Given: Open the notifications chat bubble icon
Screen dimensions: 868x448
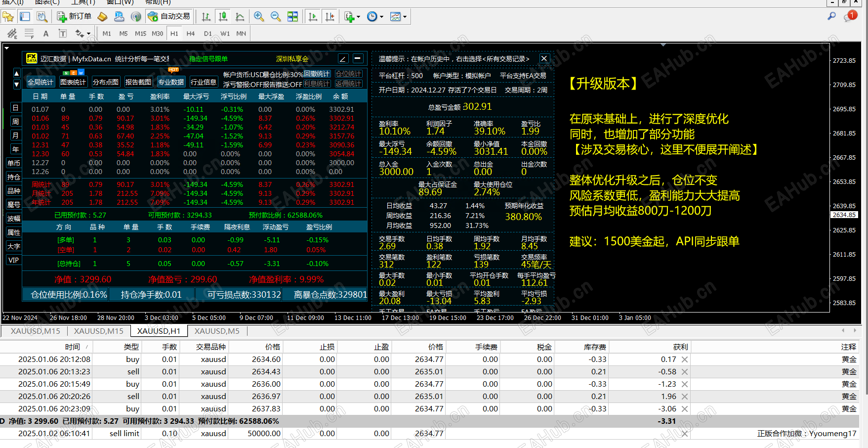Looking at the screenshot, I should coord(850,16).
